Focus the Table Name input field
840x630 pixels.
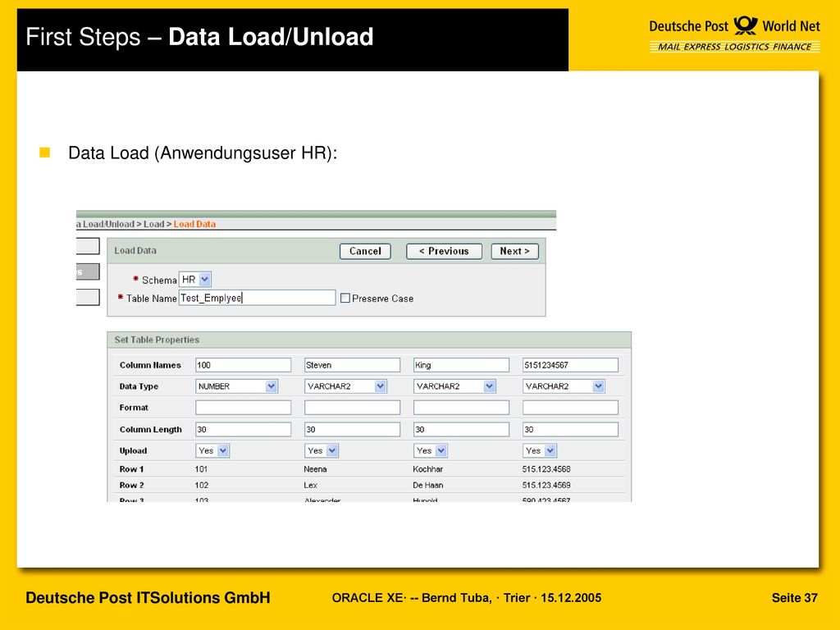pyautogui.click(x=257, y=298)
